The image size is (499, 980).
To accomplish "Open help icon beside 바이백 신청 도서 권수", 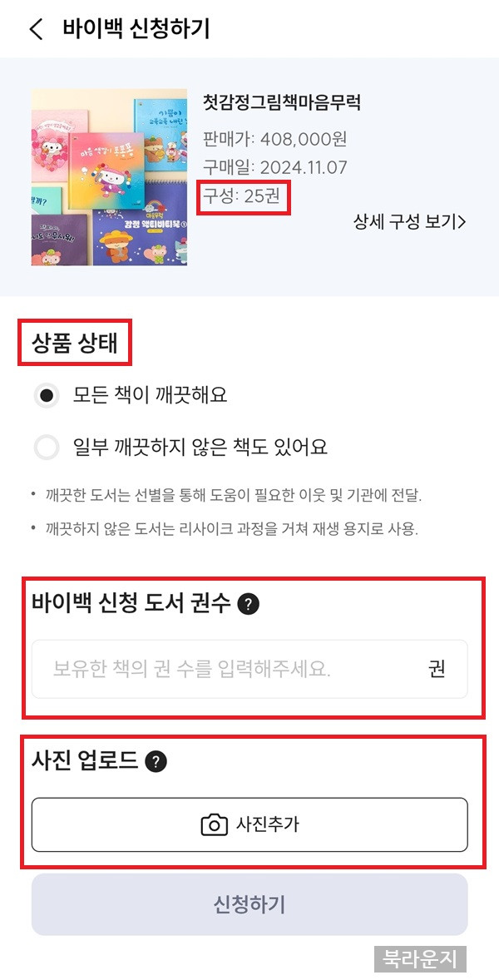I will [249, 604].
